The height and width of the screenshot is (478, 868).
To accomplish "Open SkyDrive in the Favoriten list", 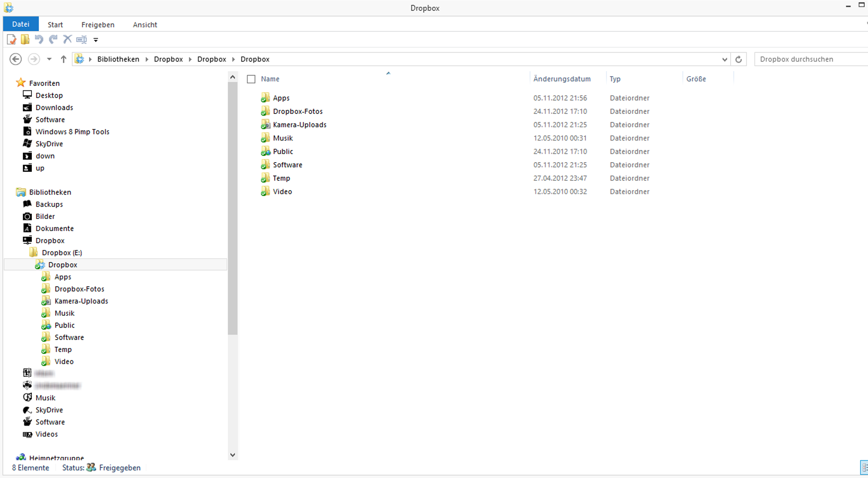I will tap(49, 144).
